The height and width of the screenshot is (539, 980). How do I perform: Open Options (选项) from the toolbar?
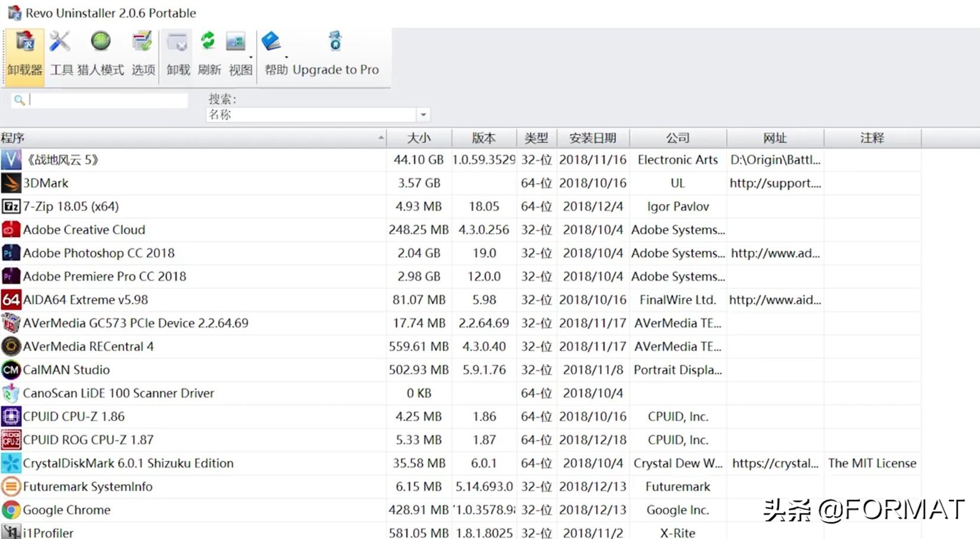pyautogui.click(x=143, y=54)
